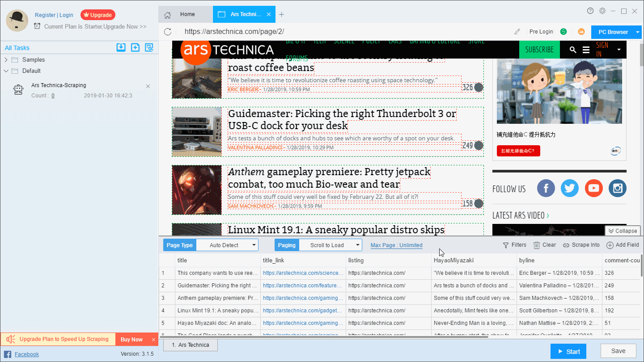Click the search tasks icon
The width and height of the screenshot is (644, 362).
pos(149,47)
